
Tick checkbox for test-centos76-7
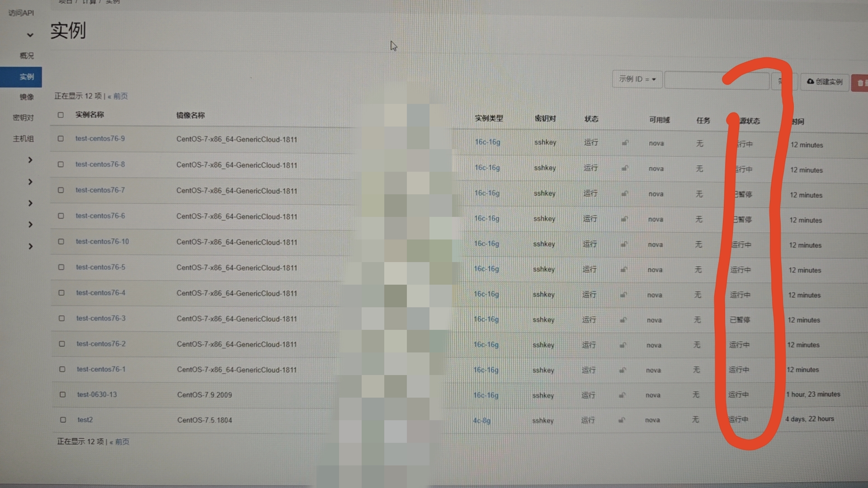[61, 190]
